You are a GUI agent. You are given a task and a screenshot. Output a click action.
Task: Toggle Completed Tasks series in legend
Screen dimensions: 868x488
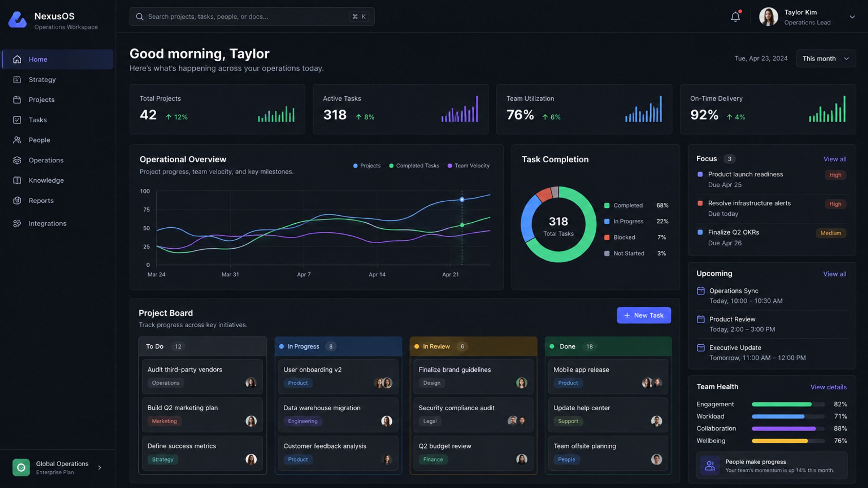414,166
